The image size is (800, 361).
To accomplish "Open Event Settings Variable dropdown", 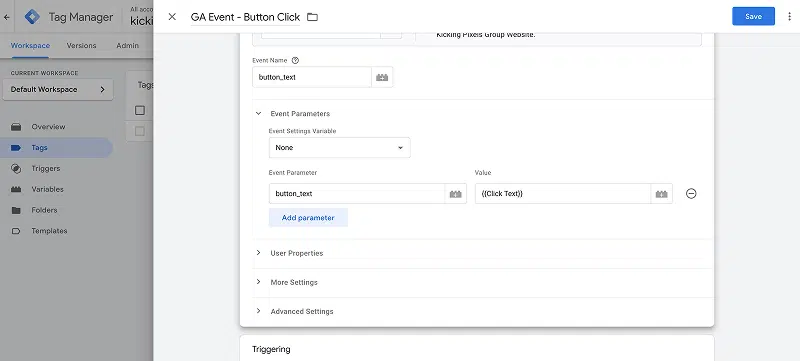I will 339,147.
